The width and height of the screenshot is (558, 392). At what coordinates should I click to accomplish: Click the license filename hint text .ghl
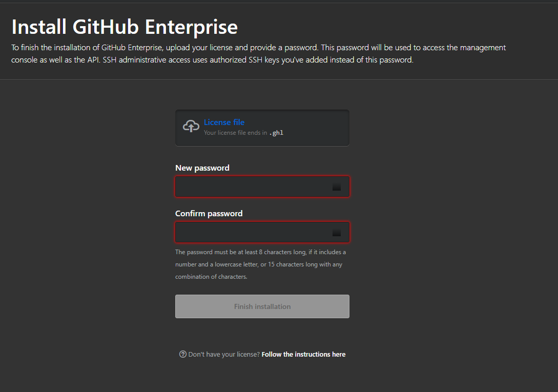point(276,132)
